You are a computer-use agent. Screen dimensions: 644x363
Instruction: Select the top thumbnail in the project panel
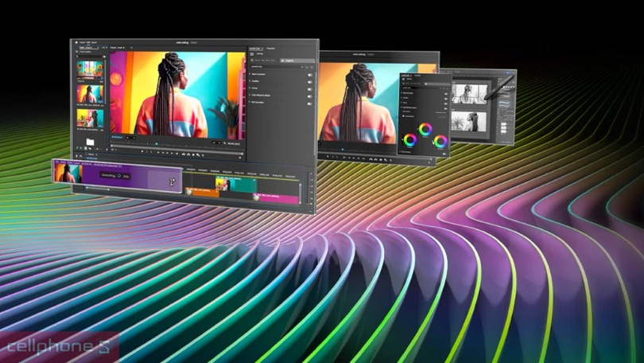coord(90,69)
